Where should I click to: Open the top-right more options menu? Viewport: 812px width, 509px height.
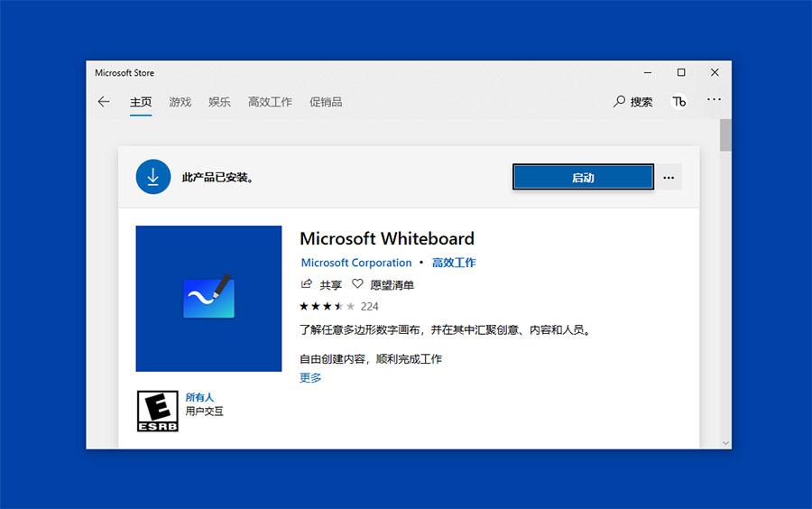714,99
